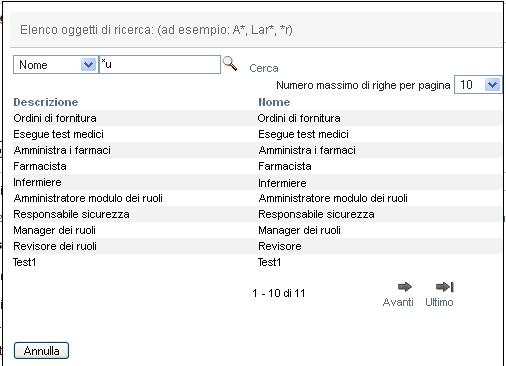
Task: Select the Revisore dei ruoli row
Action: pyautogui.click(x=257, y=246)
